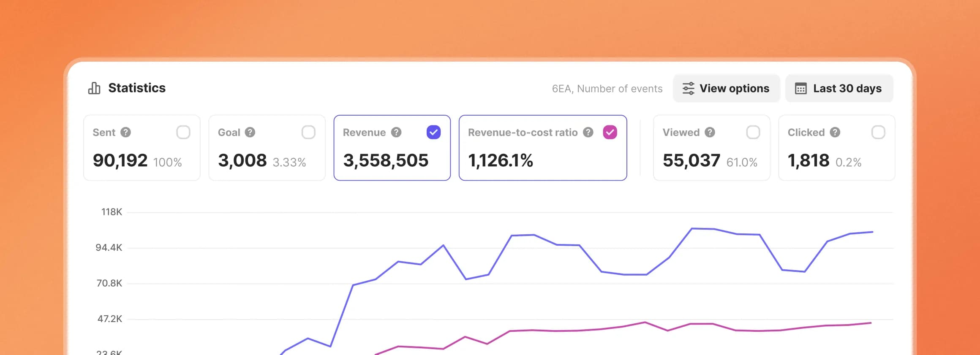Viewport: 980px width, 355px height.
Task: Click help icon next to Goal
Action: (250, 133)
